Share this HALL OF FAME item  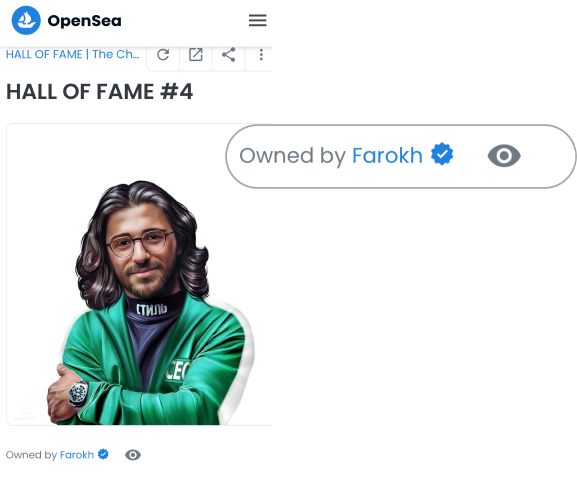coord(229,55)
